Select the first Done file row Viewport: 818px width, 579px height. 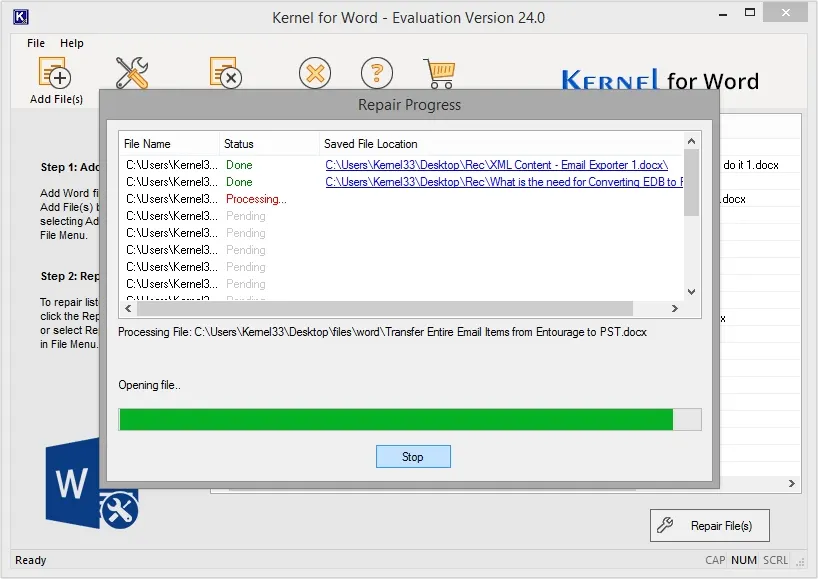401,165
